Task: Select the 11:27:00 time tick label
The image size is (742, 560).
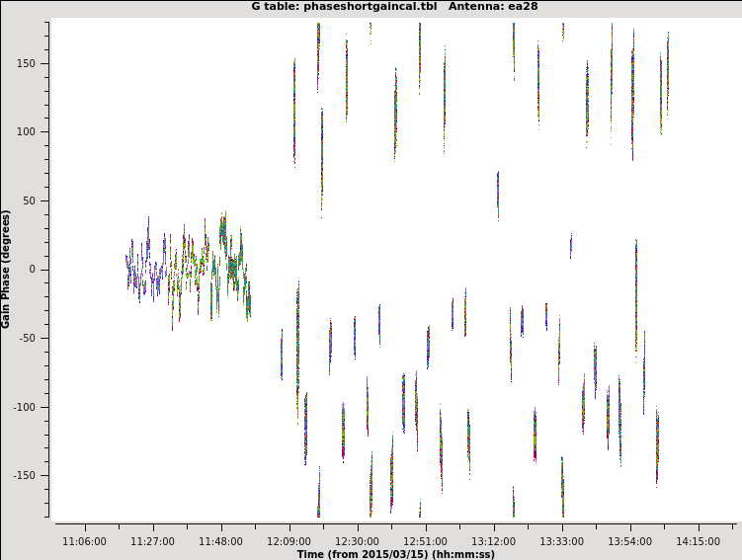Action: [x=152, y=541]
